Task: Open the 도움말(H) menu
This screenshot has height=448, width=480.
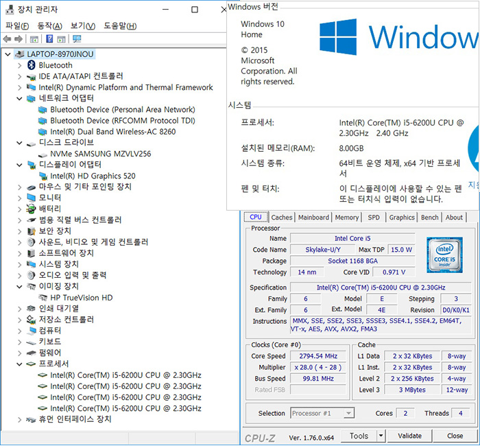Action: pos(120,26)
